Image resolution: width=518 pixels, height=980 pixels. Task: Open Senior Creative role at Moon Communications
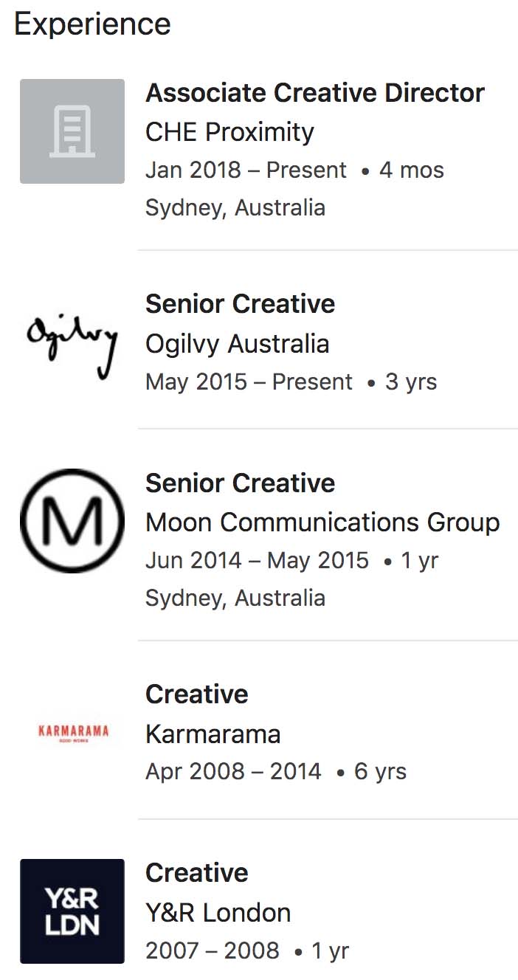click(241, 483)
